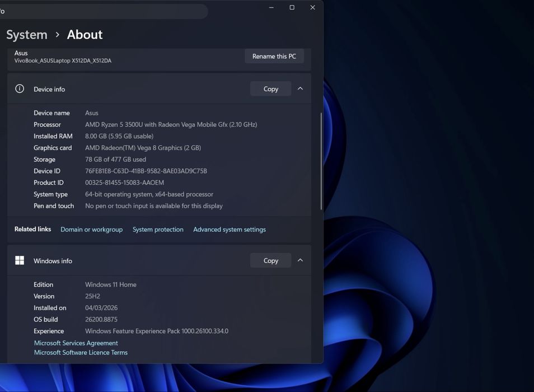The image size is (534, 392).
Task: Copy the Windows info details
Action: [271, 260]
